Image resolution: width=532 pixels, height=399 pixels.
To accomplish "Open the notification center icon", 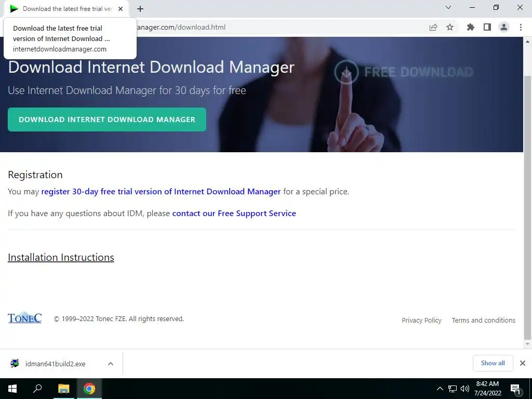I will tap(515, 389).
